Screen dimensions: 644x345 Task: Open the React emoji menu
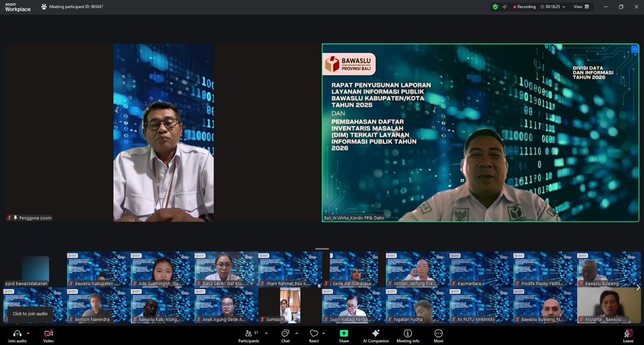tap(314, 336)
